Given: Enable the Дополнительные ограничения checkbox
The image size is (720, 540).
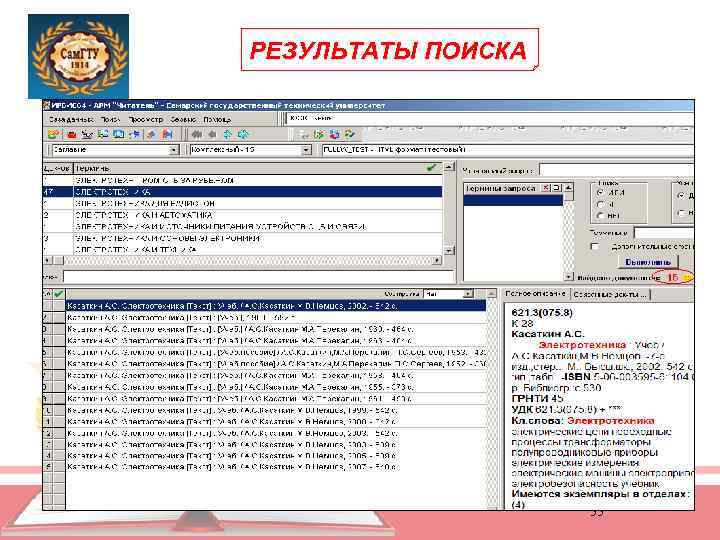Looking at the screenshot, I should point(595,247).
